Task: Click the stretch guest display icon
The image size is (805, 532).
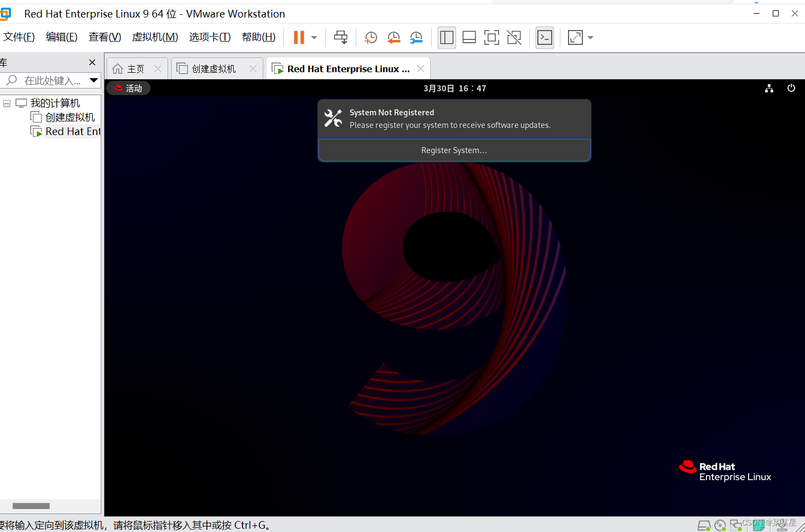Action: point(575,37)
